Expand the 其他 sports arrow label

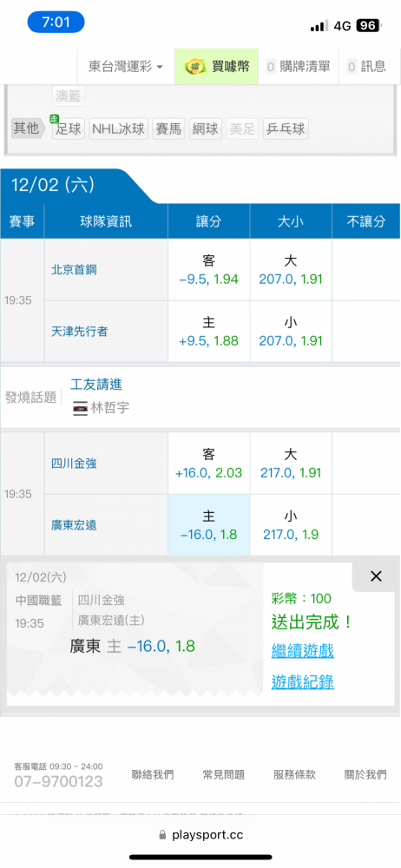[x=30, y=129]
